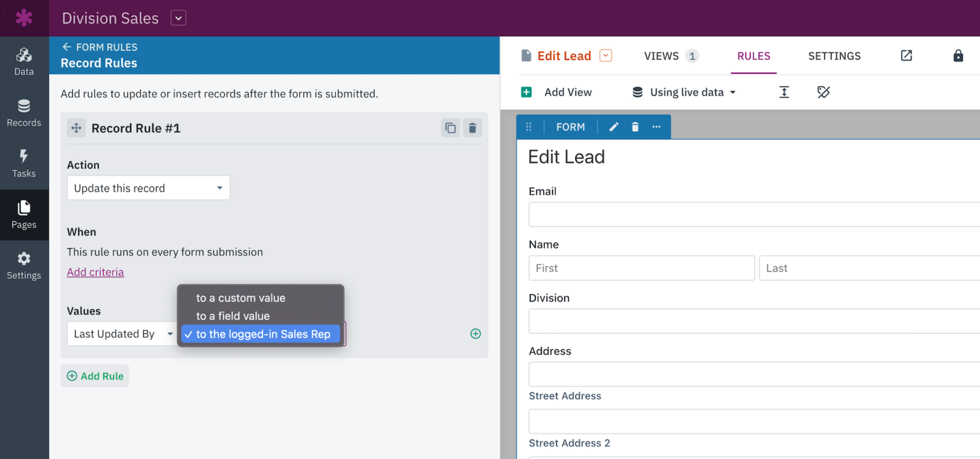Click the 'Add criteria' link
The width and height of the screenshot is (980, 459).
coord(95,272)
